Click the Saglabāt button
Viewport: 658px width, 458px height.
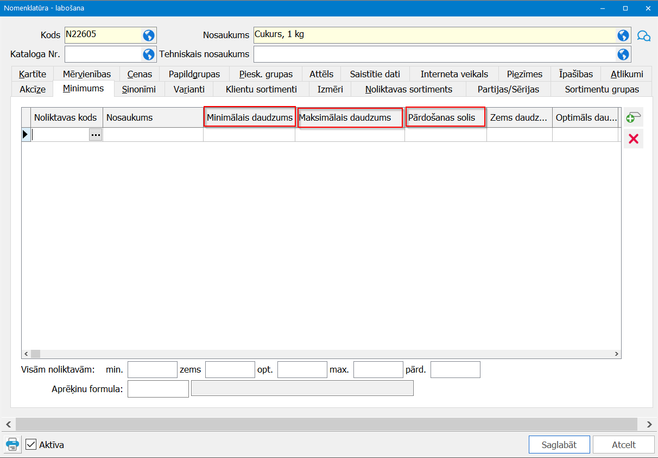(559, 445)
